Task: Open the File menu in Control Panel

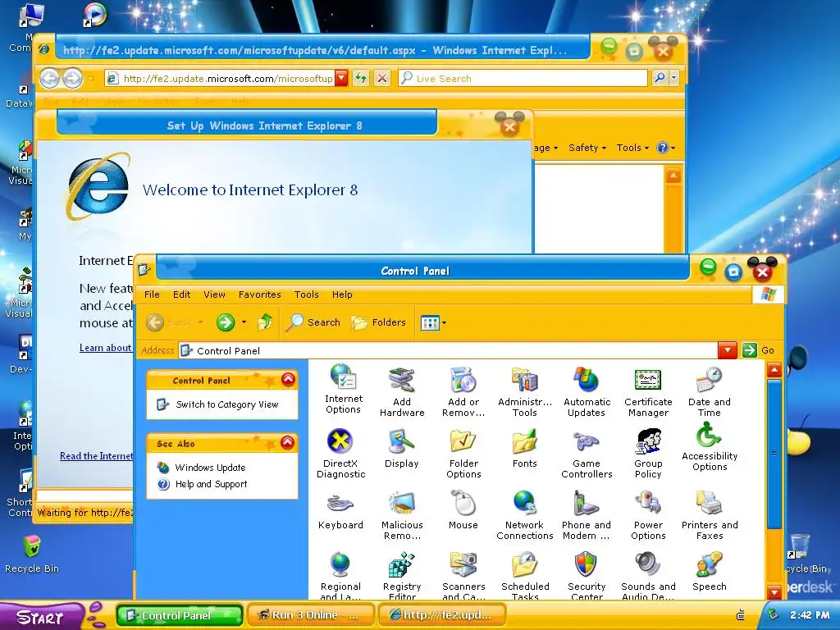Action: point(152,294)
